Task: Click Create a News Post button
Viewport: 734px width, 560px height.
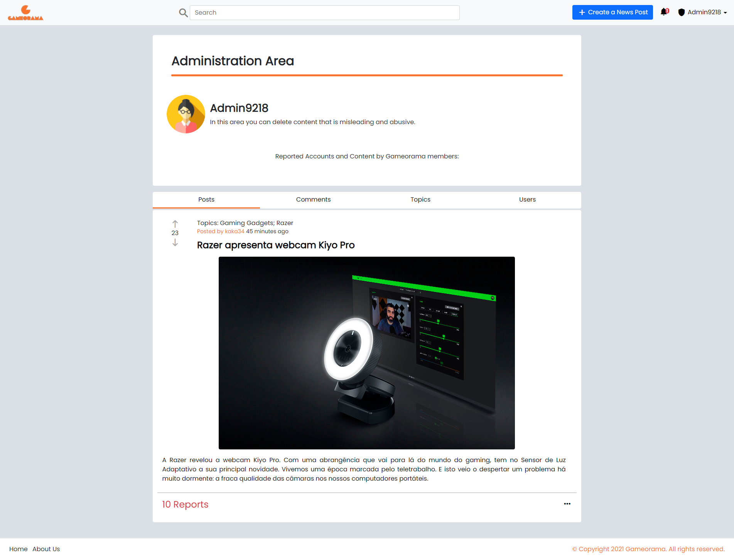Action: (x=613, y=12)
